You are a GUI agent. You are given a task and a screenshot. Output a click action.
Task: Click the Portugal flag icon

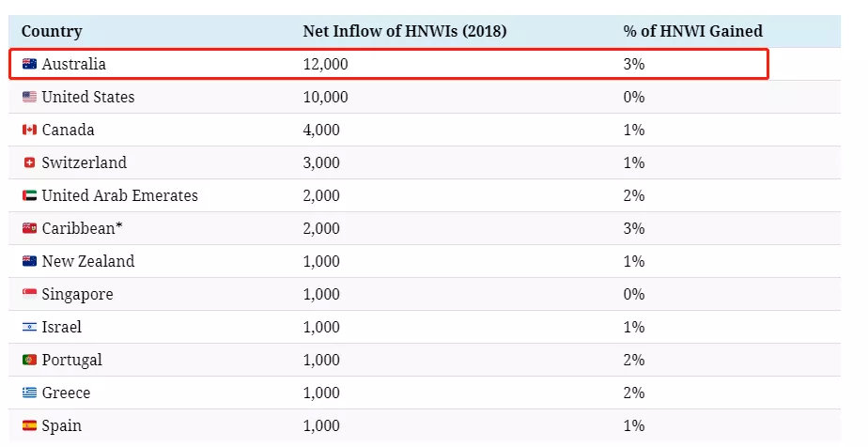pyautogui.click(x=29, y=360)
